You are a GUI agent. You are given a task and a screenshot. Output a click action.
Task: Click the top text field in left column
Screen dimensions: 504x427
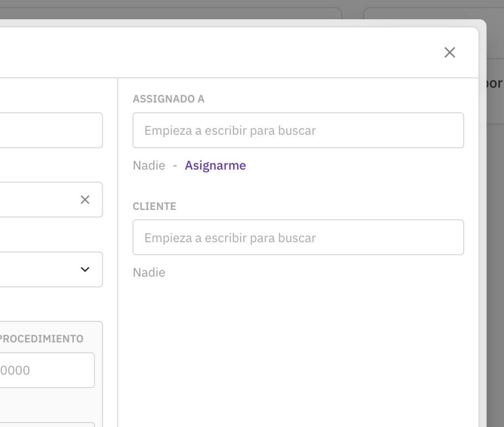[x=49, y=130]
